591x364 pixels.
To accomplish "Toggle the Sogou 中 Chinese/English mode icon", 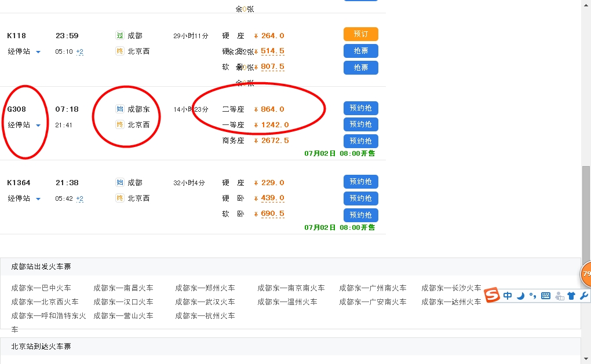I will click(x=508, y=296).
